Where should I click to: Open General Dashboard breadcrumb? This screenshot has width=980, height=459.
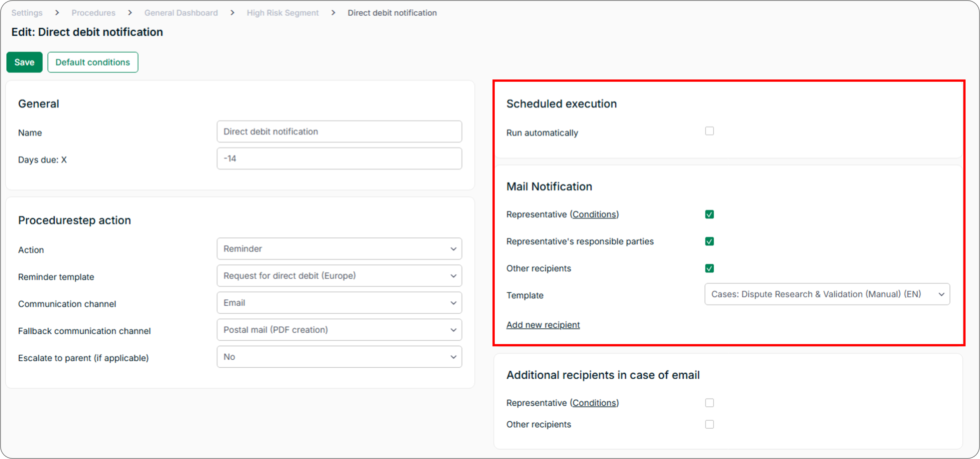click(x=181, y=13)
